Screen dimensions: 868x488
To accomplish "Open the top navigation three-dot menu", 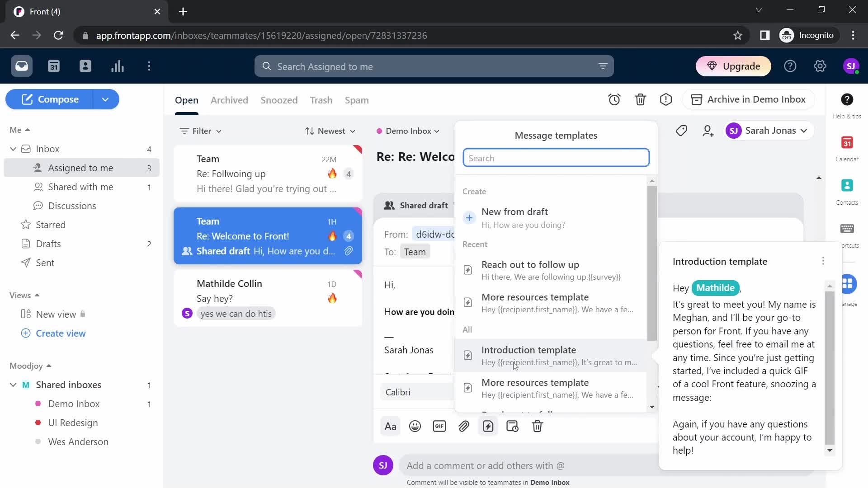I will point(149,66).
